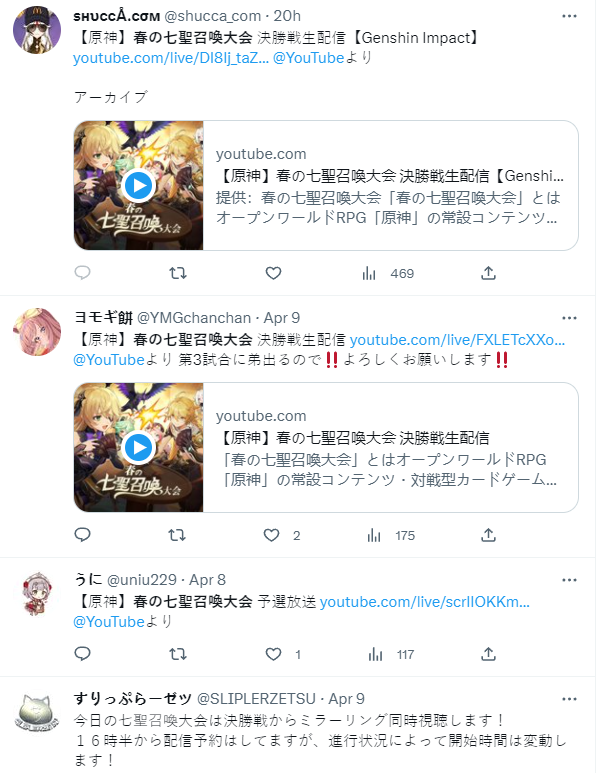The height and width of the screenshot is (773, 605).
Task: Play video in shucca_com link card
Action: coord(139,185)
